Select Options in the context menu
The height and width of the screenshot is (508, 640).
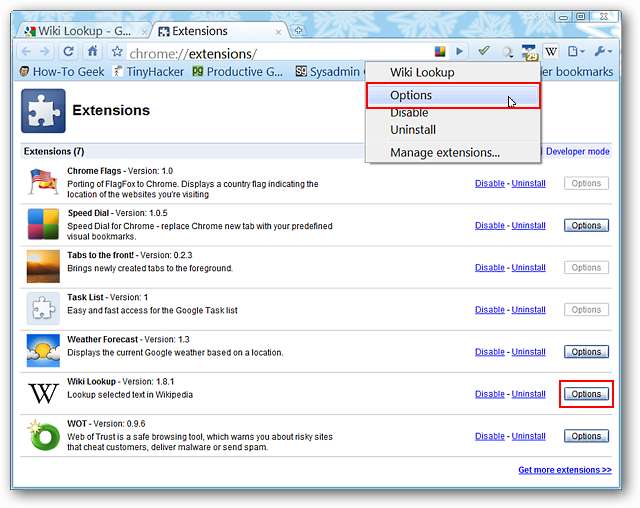click(411, 95)
